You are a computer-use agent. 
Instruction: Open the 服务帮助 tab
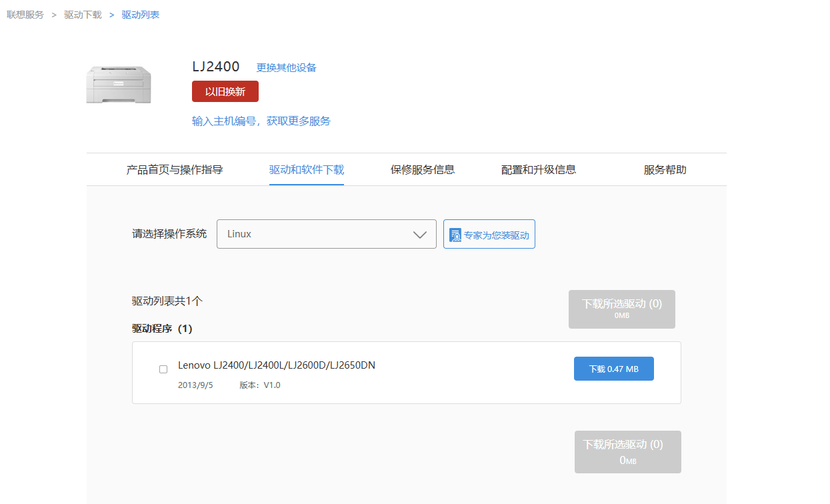tap(665, 169)
